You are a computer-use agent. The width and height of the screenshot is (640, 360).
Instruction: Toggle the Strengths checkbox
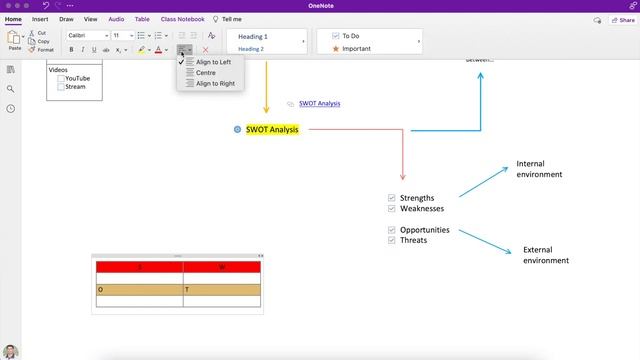click(x=391, y=198)
